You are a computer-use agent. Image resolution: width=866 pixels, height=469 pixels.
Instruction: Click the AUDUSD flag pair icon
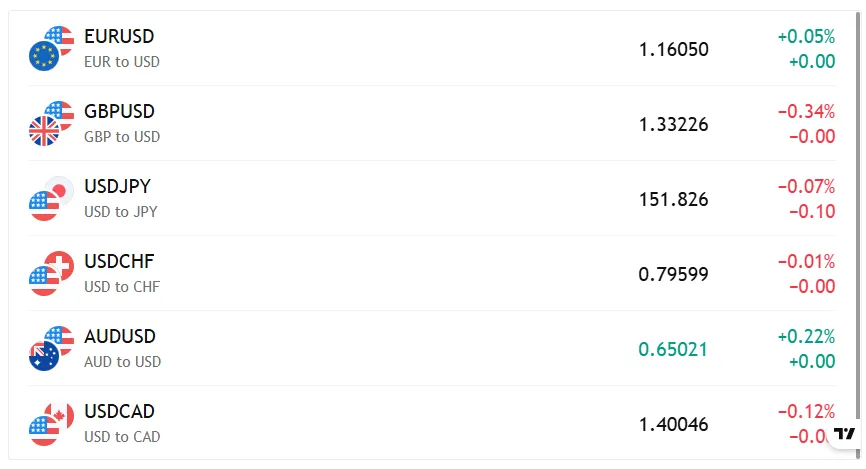(x=51, y=348)
